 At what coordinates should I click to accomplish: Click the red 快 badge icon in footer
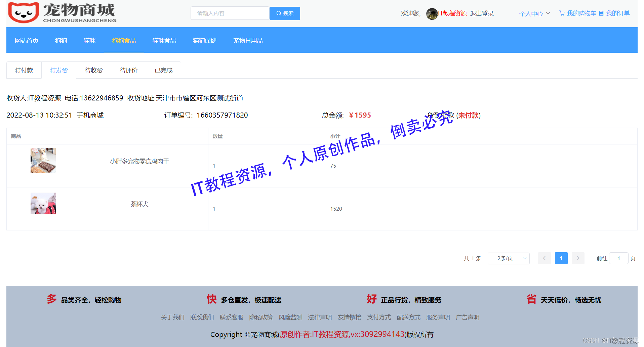click(x=211, y=299)
